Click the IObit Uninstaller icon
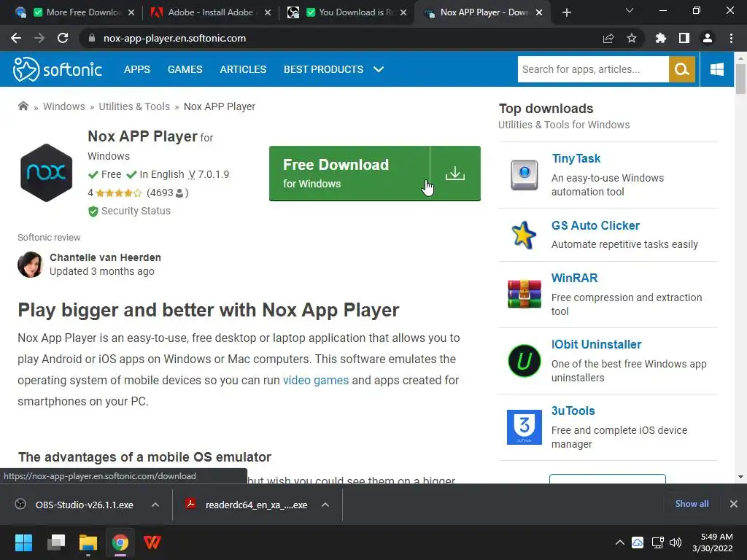Screen dimensions: 747x560 [x=524, y=360]
